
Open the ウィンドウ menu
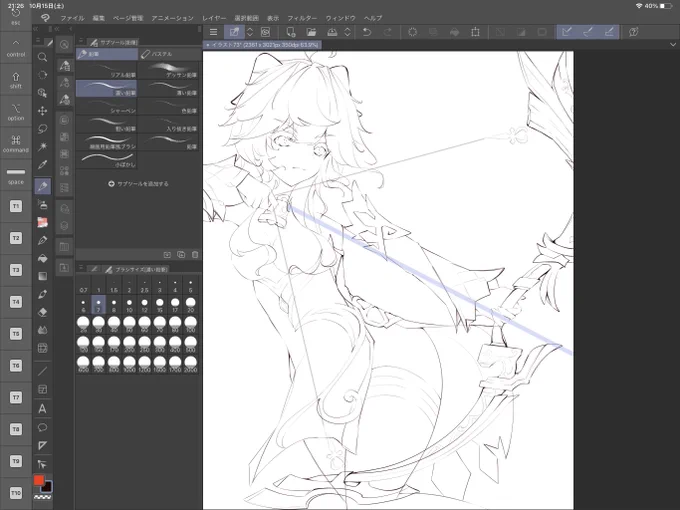pos(340,18)
